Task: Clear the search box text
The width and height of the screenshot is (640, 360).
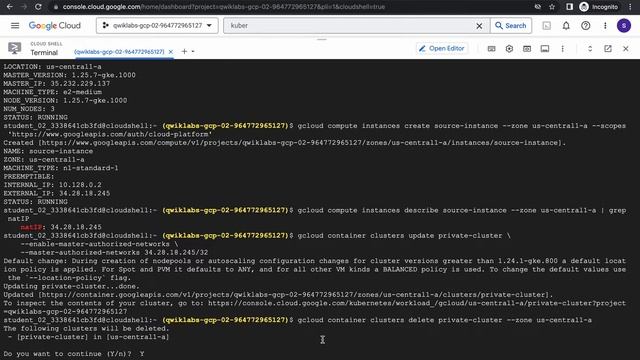Action: [479, 26]
